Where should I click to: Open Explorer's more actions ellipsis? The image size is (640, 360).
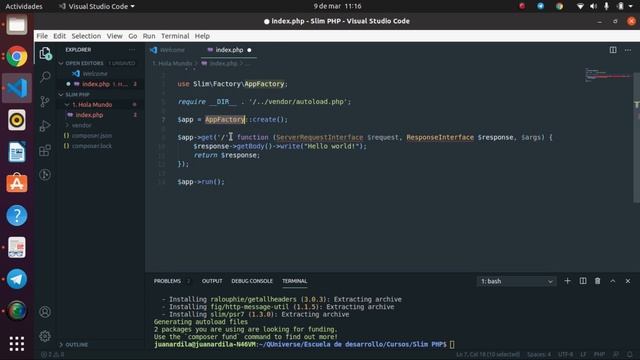click(x=132, y=50)
